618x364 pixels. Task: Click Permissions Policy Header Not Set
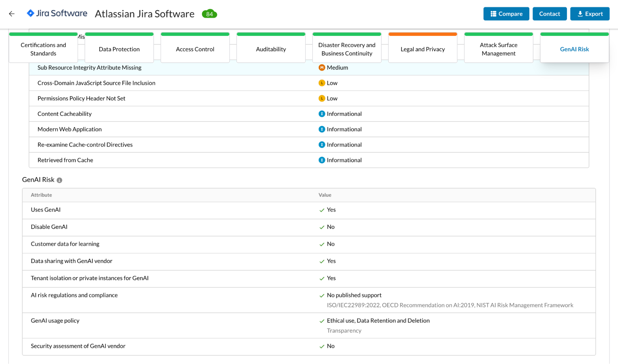81,99
